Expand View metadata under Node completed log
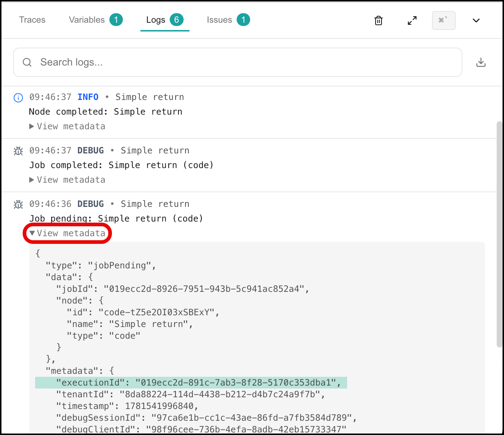Viewport: 504px width, 435px height. click(x=67, y=126)
